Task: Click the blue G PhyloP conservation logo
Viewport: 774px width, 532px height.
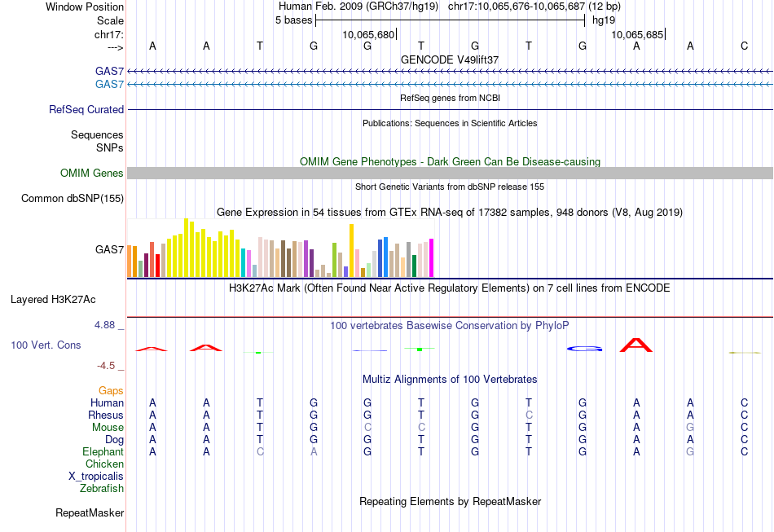Action: [x=584, y=349]
